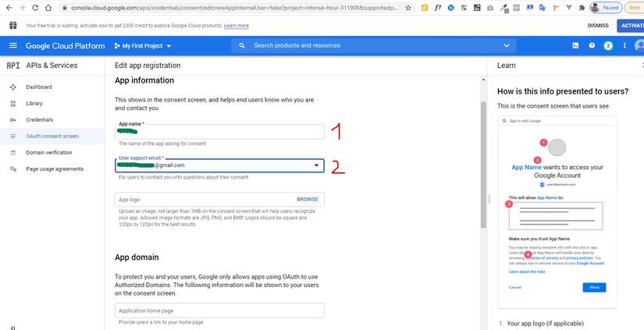Click the Domain verification icon
The image size is (644, 330).
(12, 153)
